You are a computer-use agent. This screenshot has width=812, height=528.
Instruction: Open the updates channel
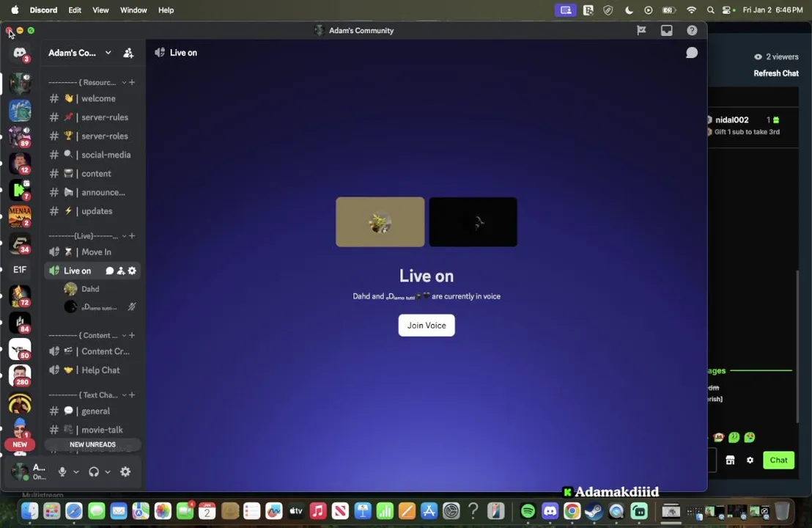pos(91,211)
